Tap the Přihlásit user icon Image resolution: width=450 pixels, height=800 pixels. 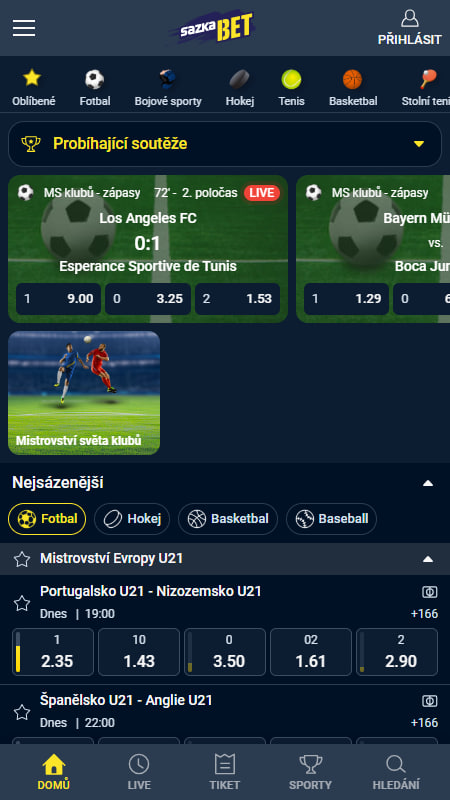pos(410,18)
